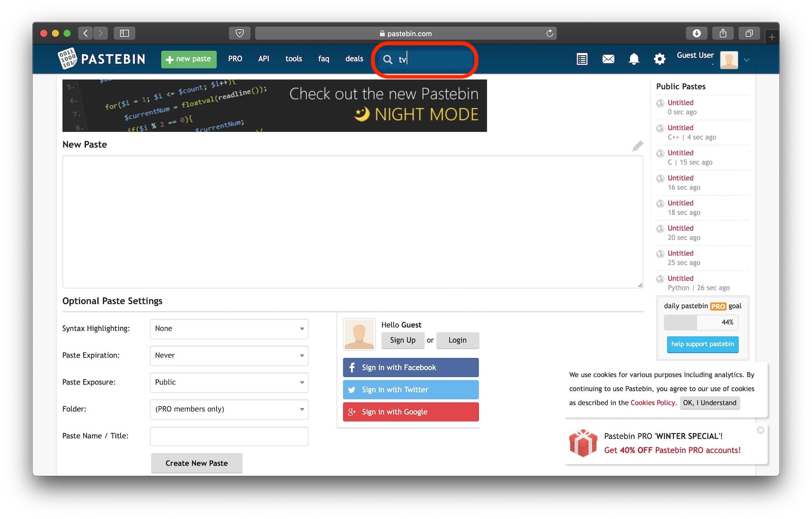The width and height of the screenshot is (812, 519).
Task: Show Safari tab overview
Action: [749, 34]
